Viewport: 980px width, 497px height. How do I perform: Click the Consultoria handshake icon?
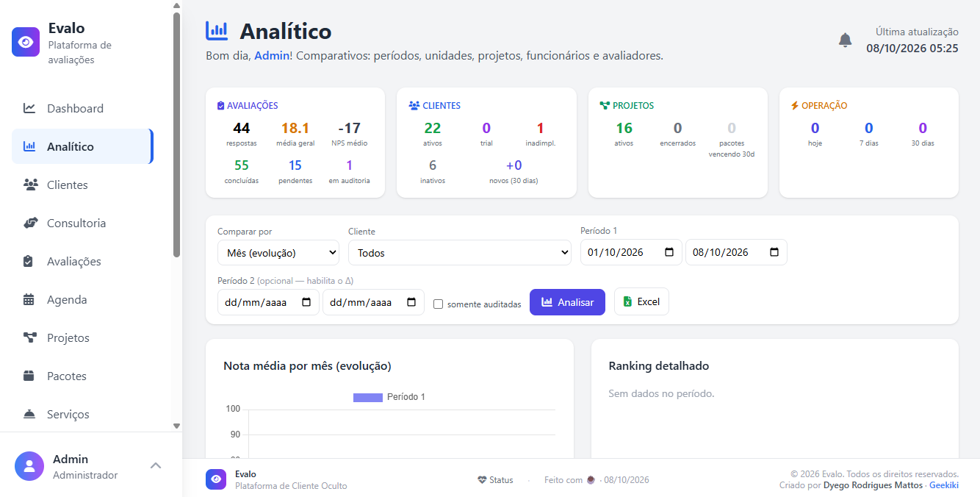[30, 223]
